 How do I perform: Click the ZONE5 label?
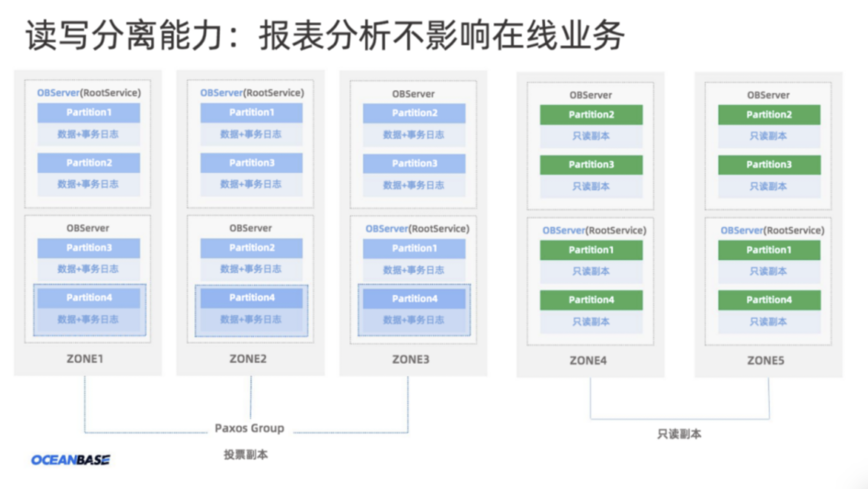click(x=765, y=360)
